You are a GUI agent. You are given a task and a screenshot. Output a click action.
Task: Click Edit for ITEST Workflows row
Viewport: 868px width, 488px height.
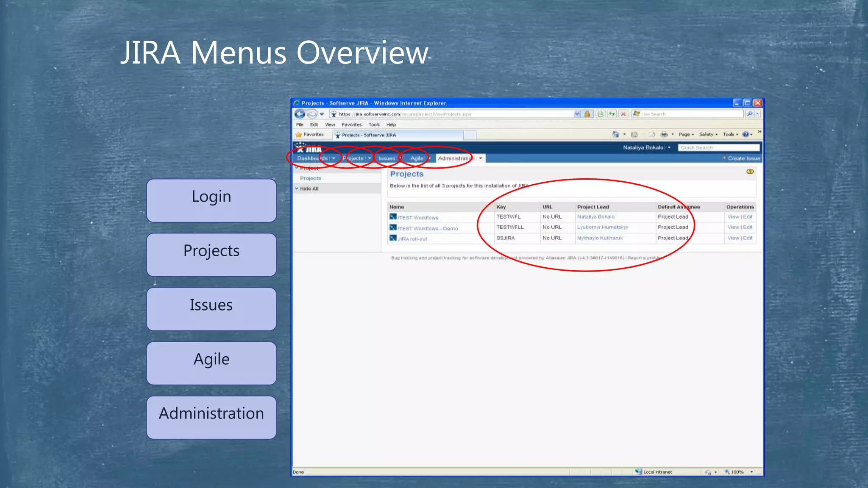(x=748, y=216)
